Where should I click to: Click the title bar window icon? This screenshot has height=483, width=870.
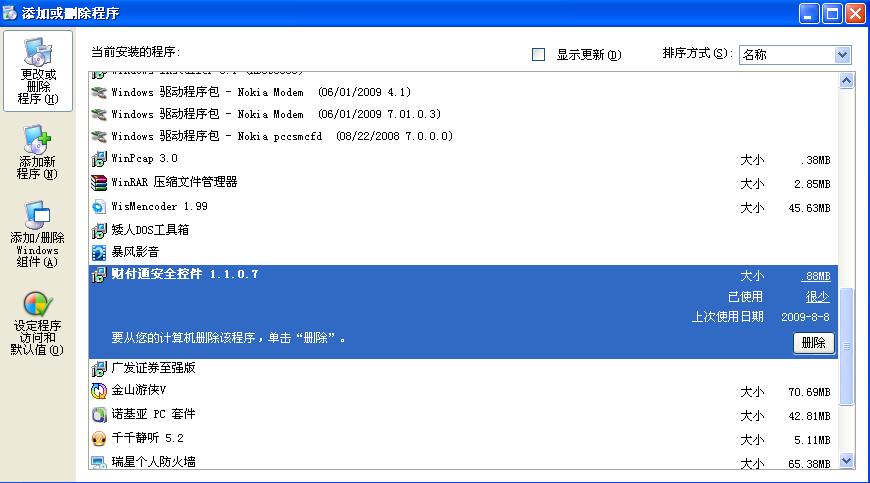pyautogui.click(x=9, y=13)
